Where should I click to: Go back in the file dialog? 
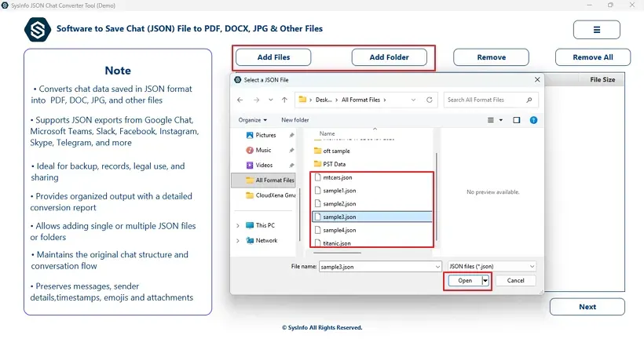[x=240, y=100]
